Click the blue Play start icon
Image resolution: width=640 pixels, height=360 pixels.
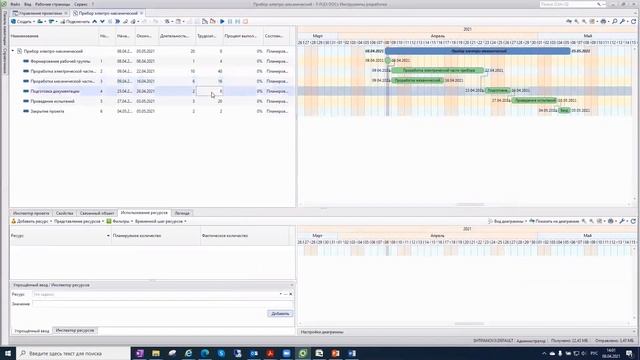tap(222, 21)
